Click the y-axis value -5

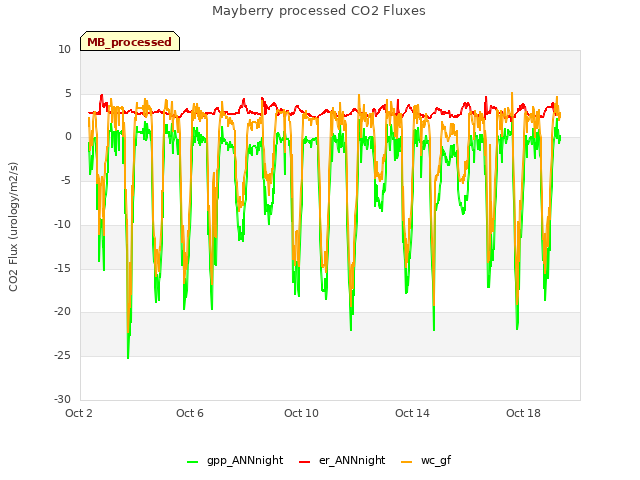66,180
